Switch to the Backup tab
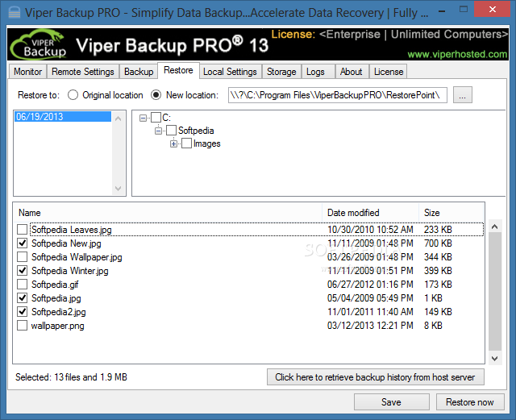Viewport: 516px width, 420px height. [x=139, y=72]
